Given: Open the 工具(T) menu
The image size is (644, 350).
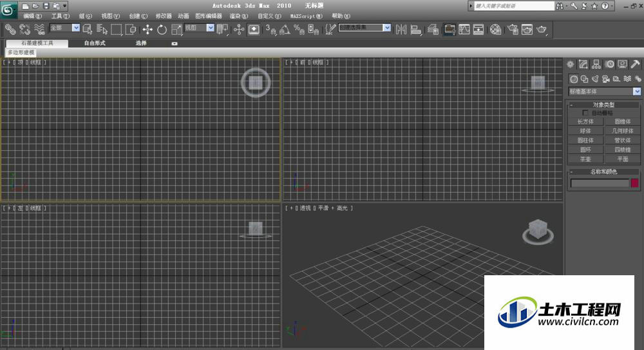Looking at the screenshot, I should tap(61, 16).
